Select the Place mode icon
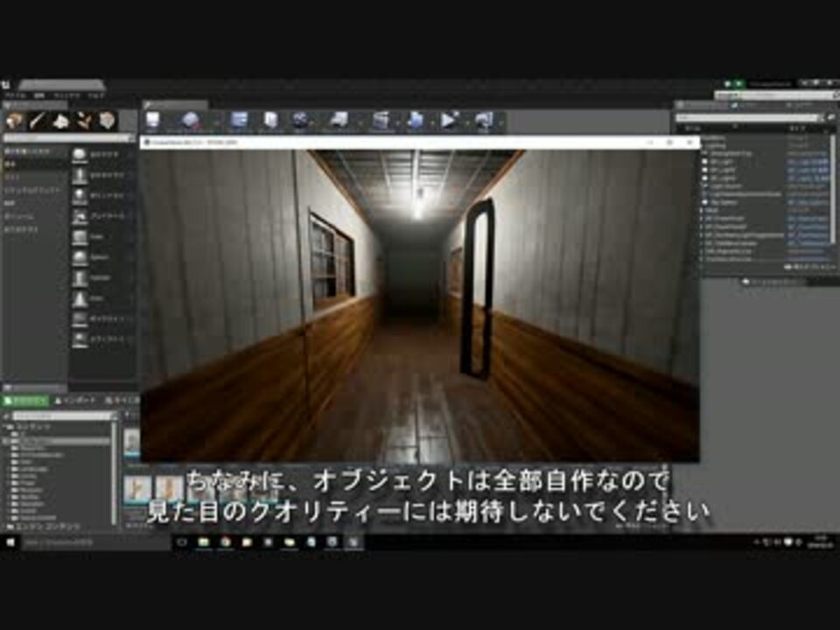This screenshot has height=630, width=840. point(15,121)
